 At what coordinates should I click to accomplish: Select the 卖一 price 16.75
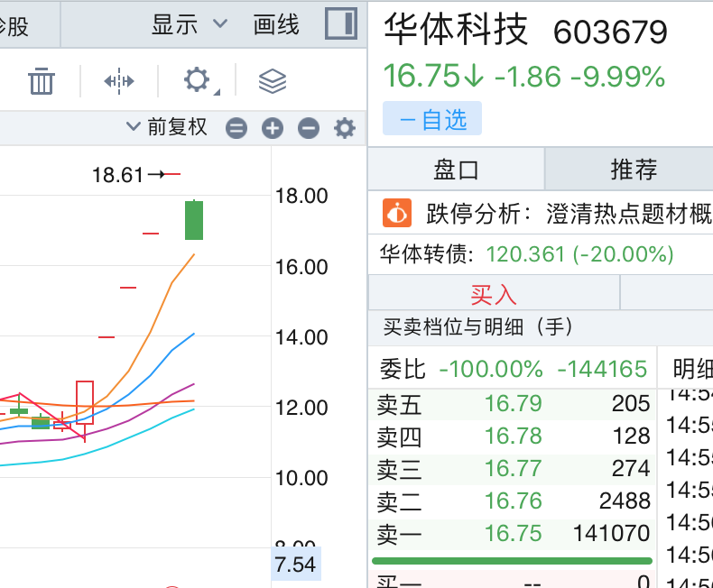[513, 534]
